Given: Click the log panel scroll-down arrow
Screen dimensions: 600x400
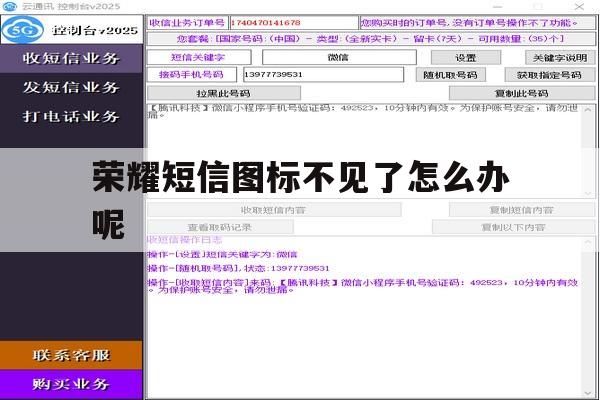Looking at the screenshot, I should tap(588, 393).
